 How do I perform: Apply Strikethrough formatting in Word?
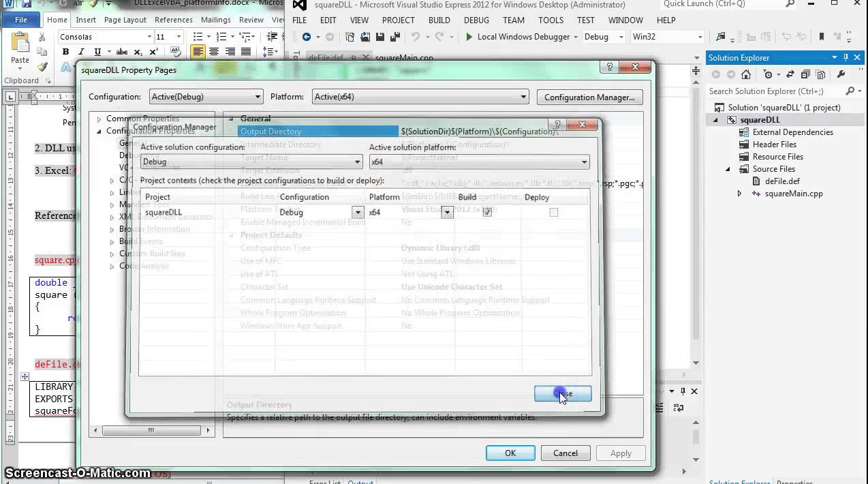click(122, 52)
